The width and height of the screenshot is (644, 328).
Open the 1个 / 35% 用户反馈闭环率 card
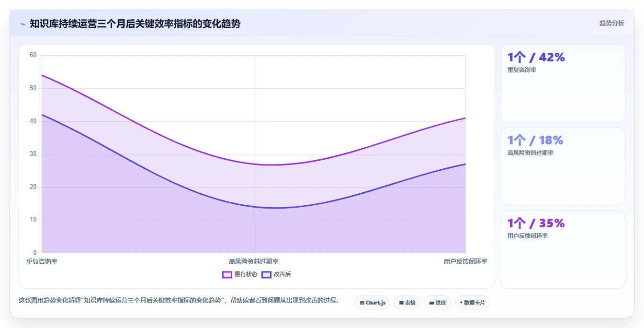[x=563, y=249]
